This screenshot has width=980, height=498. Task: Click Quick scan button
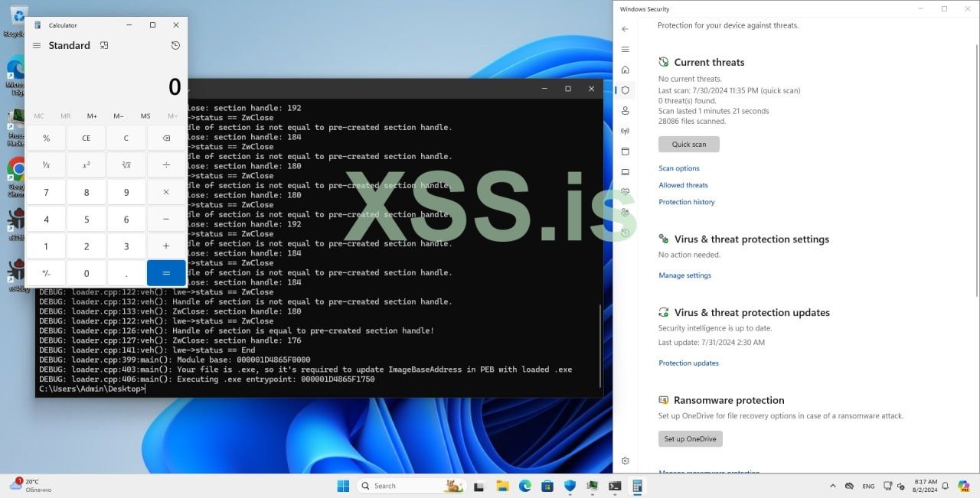(688, 144)
